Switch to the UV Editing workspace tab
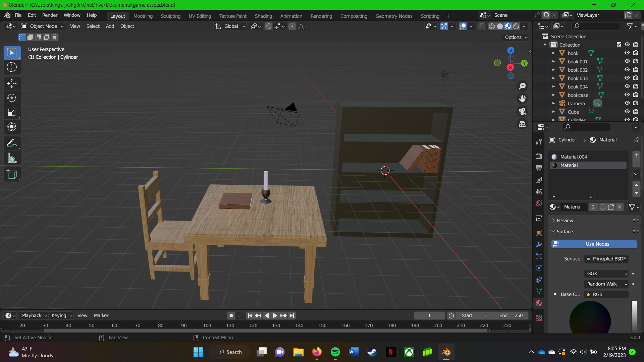 [200, 16]
